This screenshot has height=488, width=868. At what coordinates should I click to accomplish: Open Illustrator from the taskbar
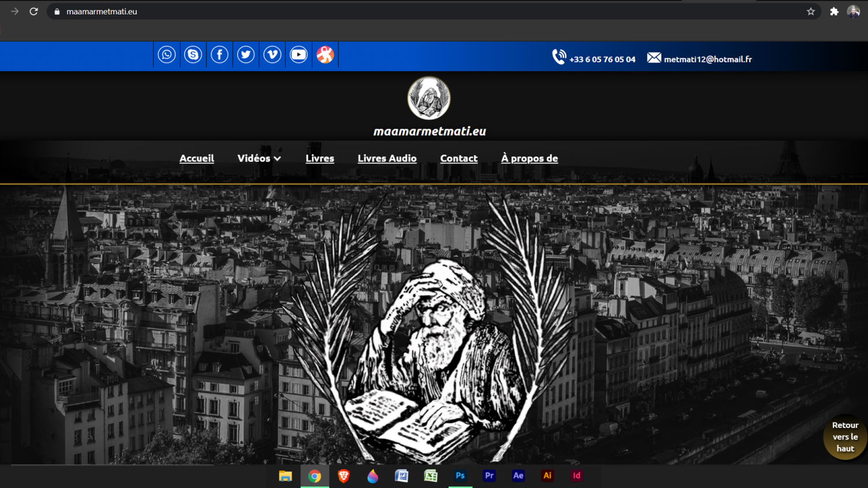(547, 476)
